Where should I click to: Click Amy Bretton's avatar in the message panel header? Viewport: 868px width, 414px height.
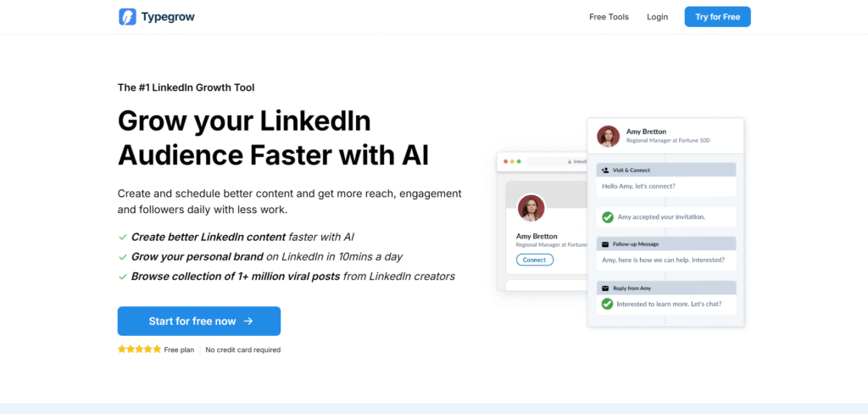point(608,137)
